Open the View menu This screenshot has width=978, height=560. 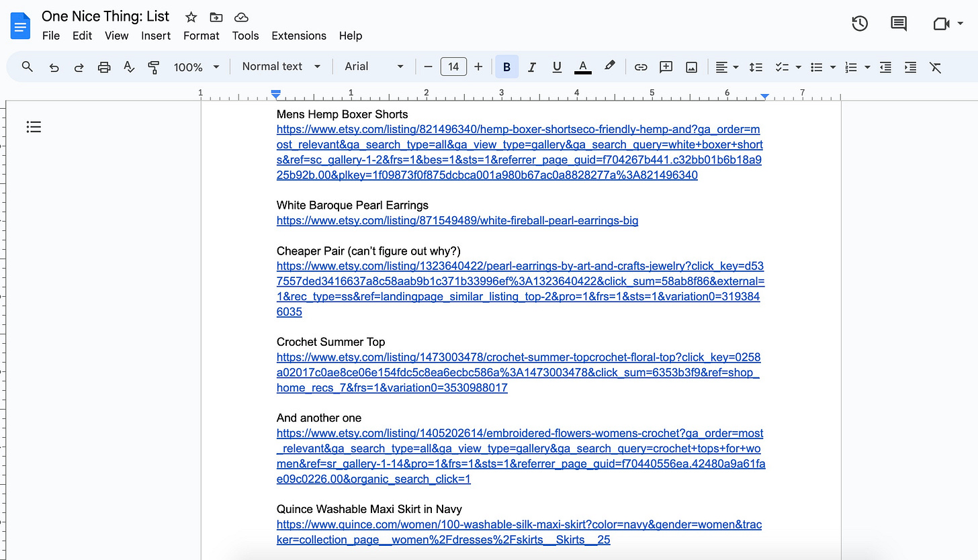116,36
